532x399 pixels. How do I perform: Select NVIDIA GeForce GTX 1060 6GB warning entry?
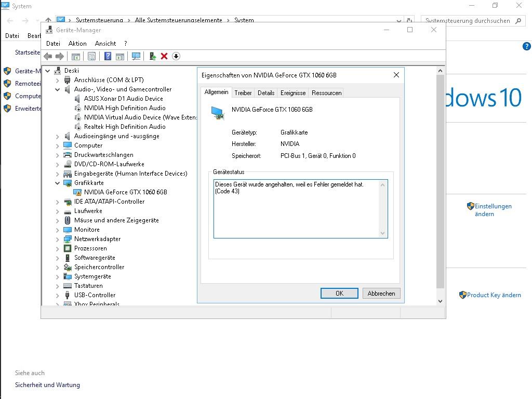coord(126,192)
